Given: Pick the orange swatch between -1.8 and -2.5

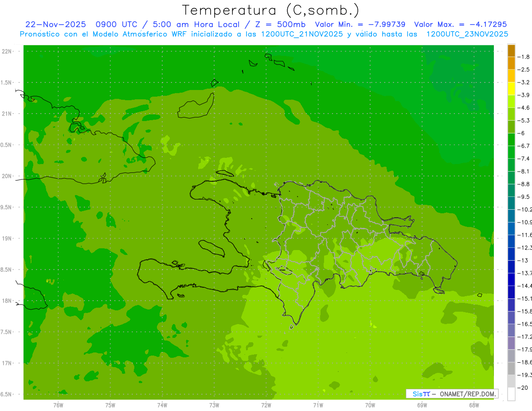Looking at the screenshot, I should pos(511,63).
